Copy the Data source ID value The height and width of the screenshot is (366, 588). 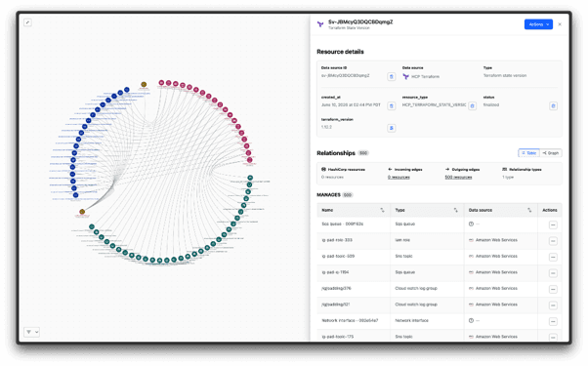click(391, 76)
